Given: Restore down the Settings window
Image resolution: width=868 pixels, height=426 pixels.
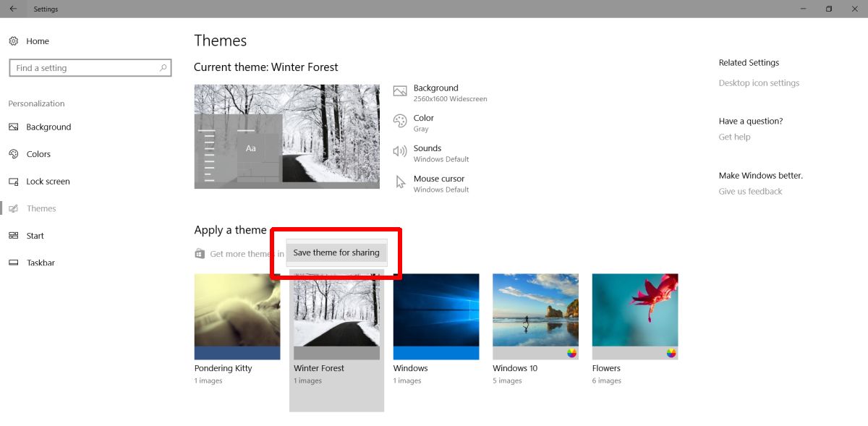Looking at the screenshot, I should point(829,9).
